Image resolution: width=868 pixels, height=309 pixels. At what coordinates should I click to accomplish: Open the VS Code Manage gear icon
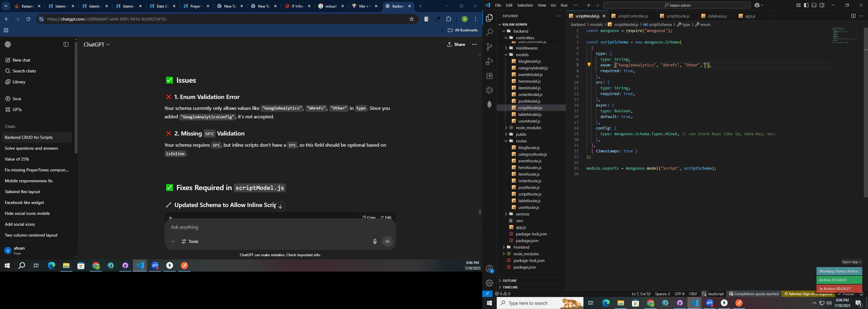(x=489, y=283)
